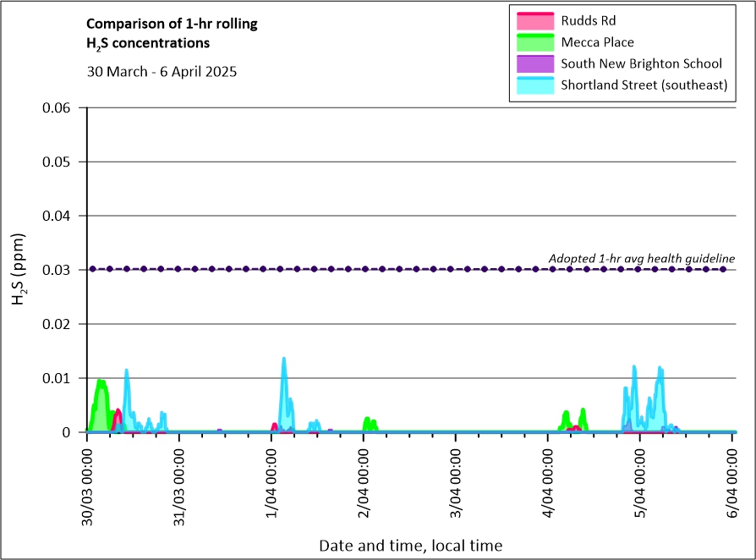Click the cyan Shortland Street legend swatch
Viewport: 756px width, 560px height.
click(534, 85)
